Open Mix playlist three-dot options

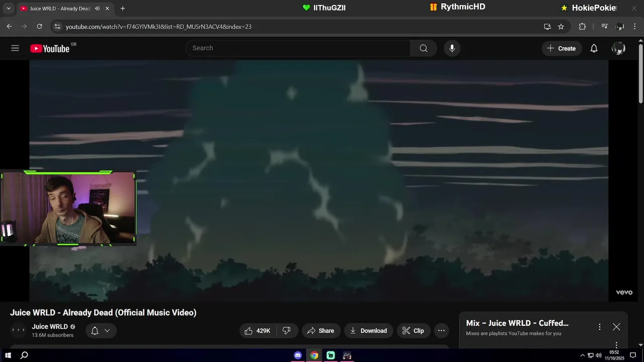(599, 327)
